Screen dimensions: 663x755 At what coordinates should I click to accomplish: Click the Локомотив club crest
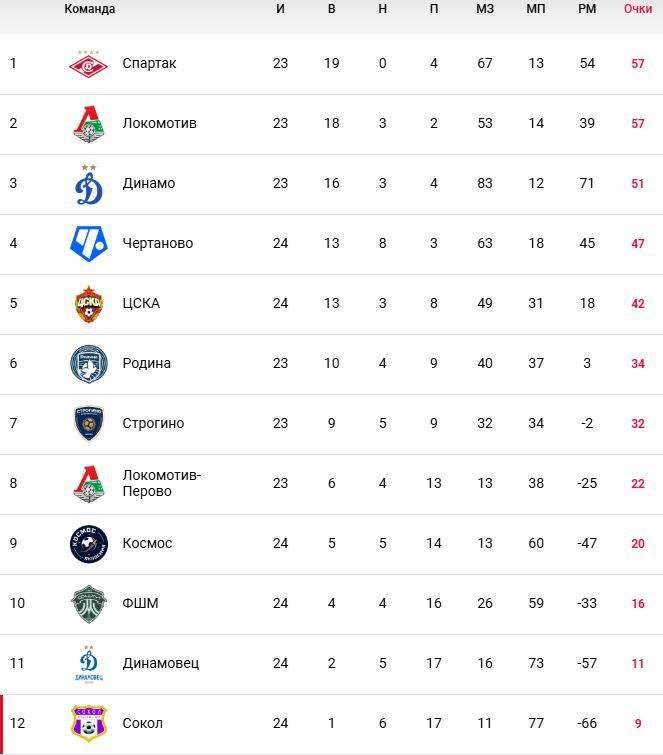89,124
